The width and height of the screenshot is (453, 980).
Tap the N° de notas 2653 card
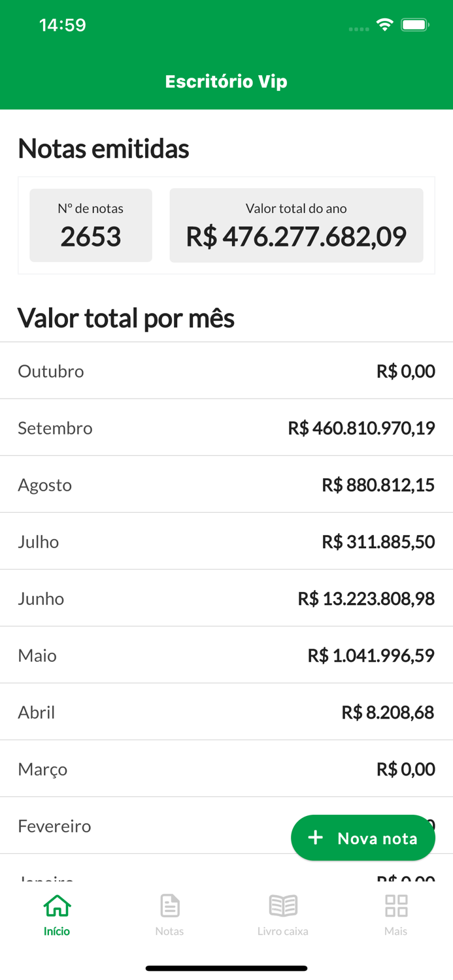(x=90, y=225)
